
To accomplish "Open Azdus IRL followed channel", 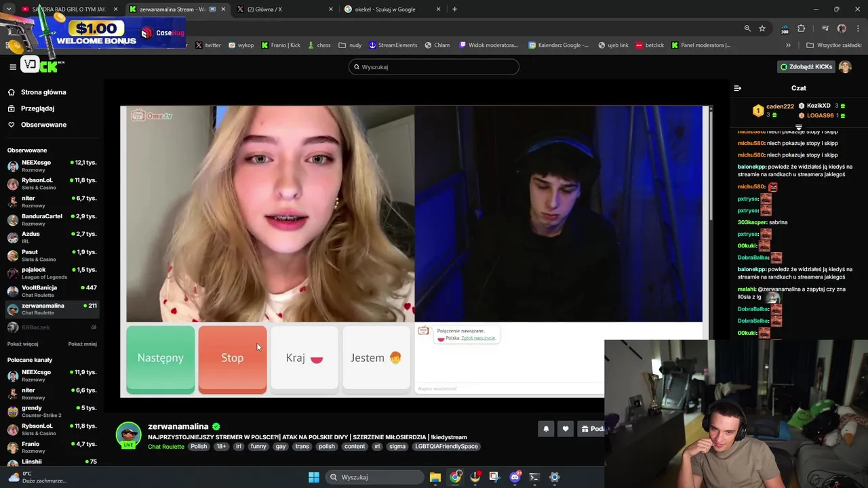I will click(52, 237).
